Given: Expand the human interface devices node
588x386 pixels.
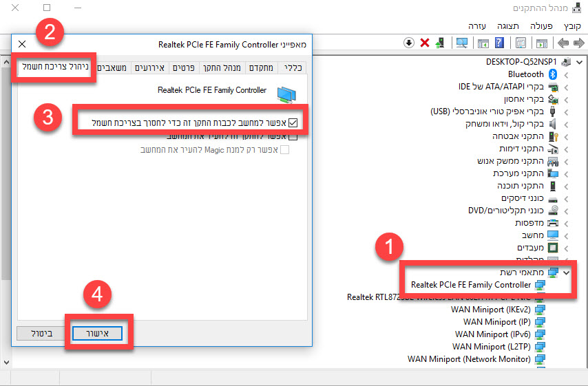Looking at the screenshot, I should click(566, 162).
